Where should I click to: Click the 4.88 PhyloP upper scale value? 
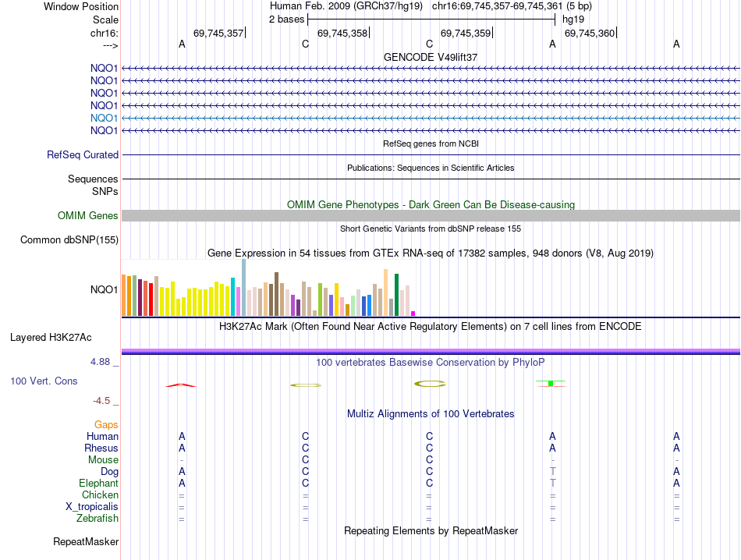pyautogui.click(x=100, y=362)
